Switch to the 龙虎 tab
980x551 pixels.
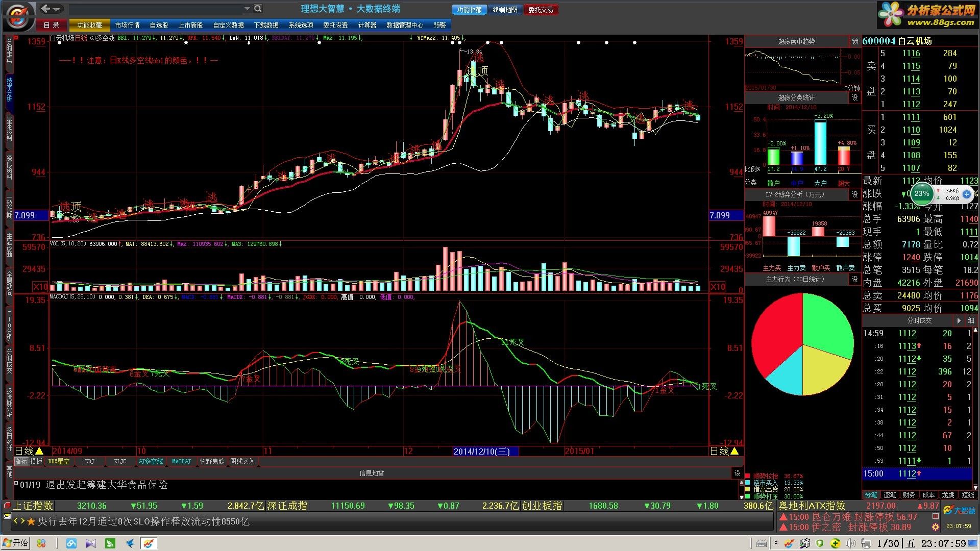948,495
